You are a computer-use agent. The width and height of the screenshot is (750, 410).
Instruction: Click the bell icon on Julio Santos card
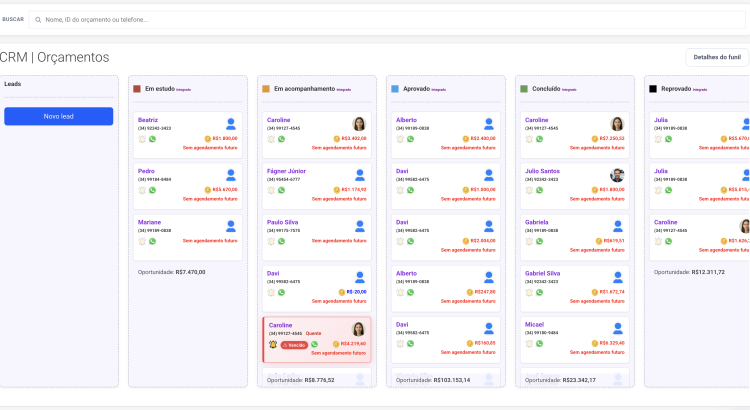(529, 190)
